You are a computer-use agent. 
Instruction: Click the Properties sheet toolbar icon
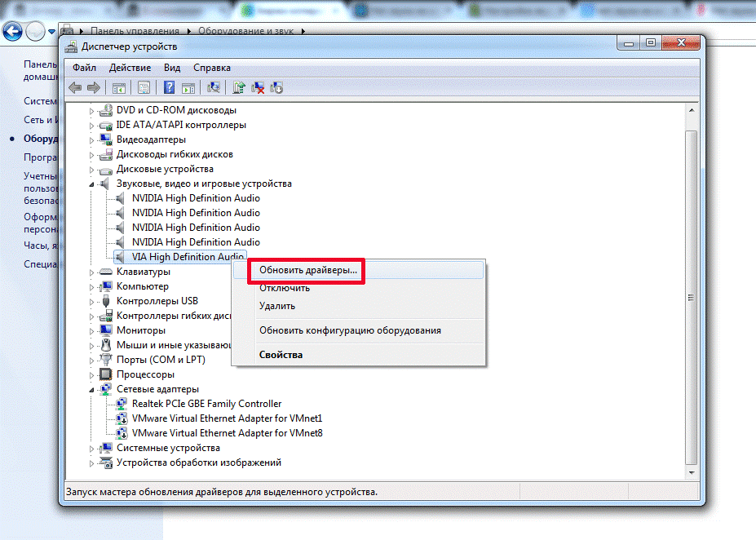(x=144, y=88)
